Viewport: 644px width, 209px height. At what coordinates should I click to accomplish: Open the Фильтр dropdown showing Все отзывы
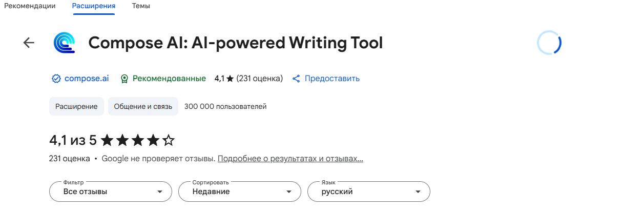[111, 192]
